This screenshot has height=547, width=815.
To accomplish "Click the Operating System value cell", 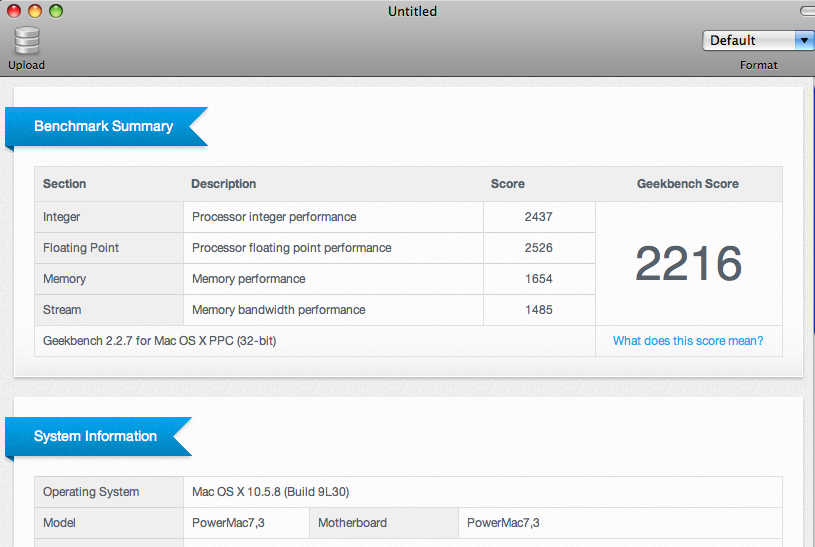I will tap(270, 492).
